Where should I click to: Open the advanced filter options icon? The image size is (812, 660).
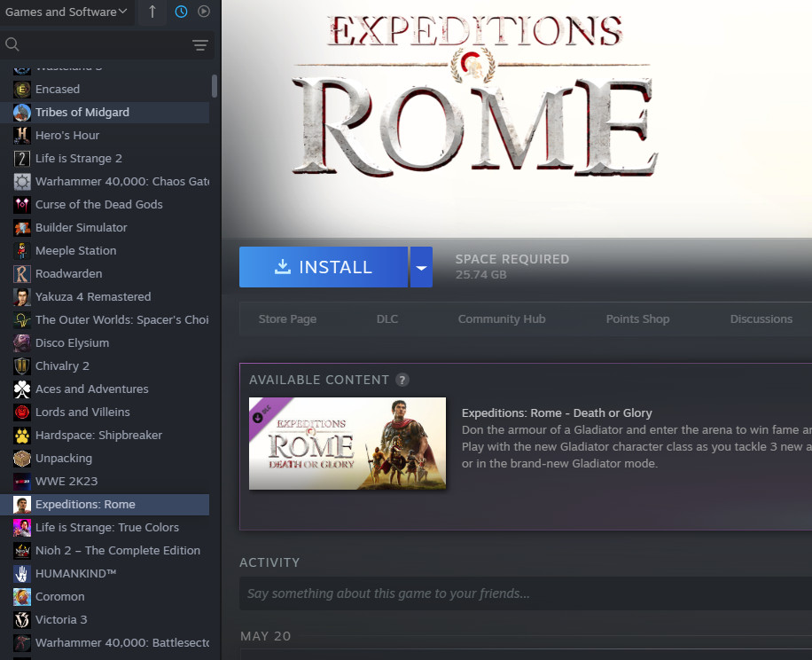[200, 45]
